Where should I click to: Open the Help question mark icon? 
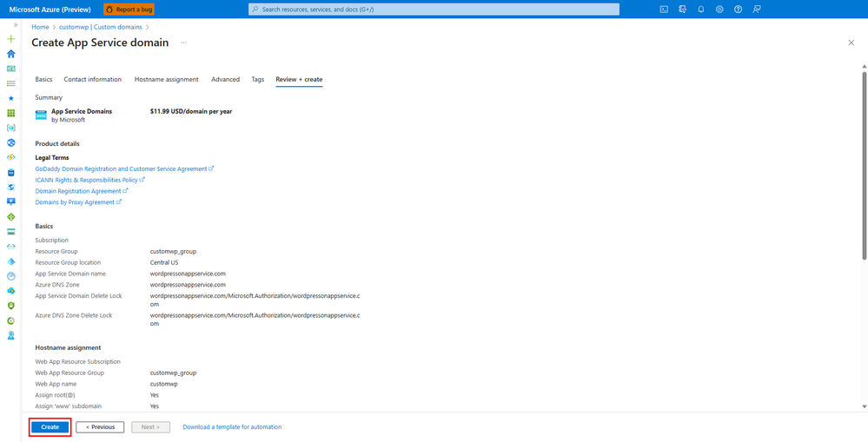738,10
